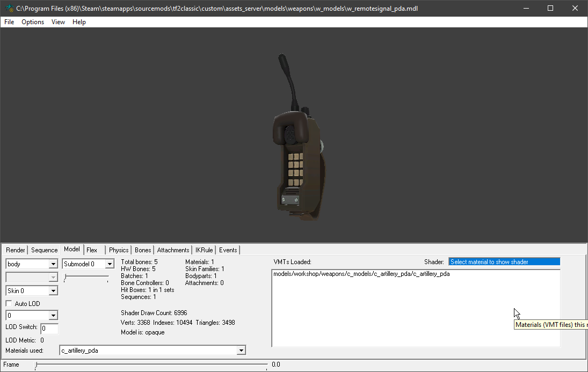Close the model viewer window
This screenshot has width=588, height=372.
(x=575, y=8)
